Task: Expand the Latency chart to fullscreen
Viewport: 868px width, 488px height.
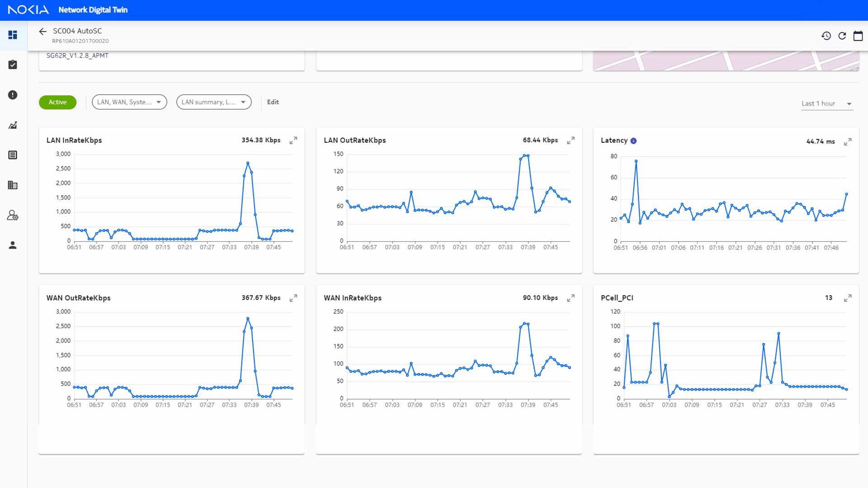Action: 848,142
